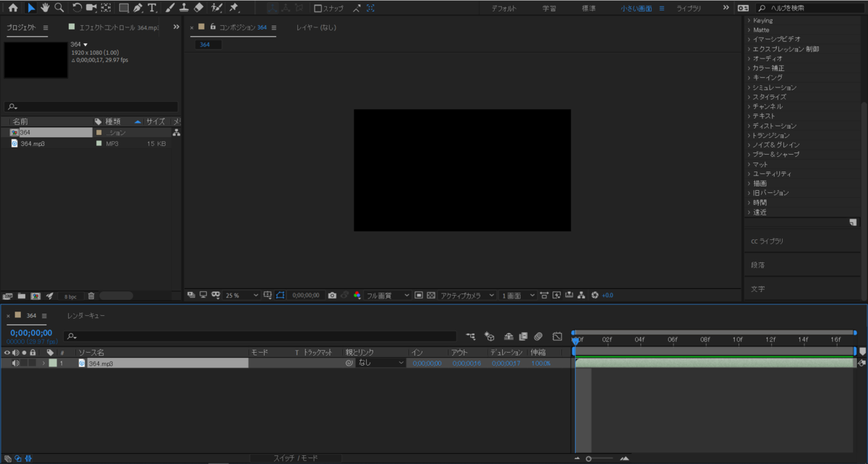Click the 8 bpc color depth button
Viewport: 868px width, 464px height.
[x=70, y=296]
